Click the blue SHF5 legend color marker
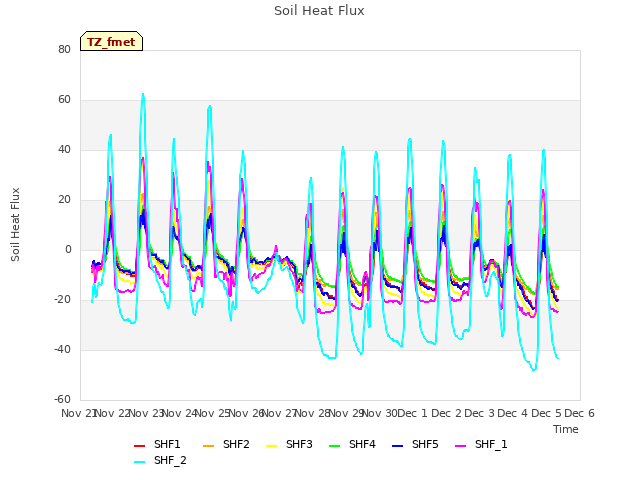This screenshot has width=640, height=480. [398, 446]
